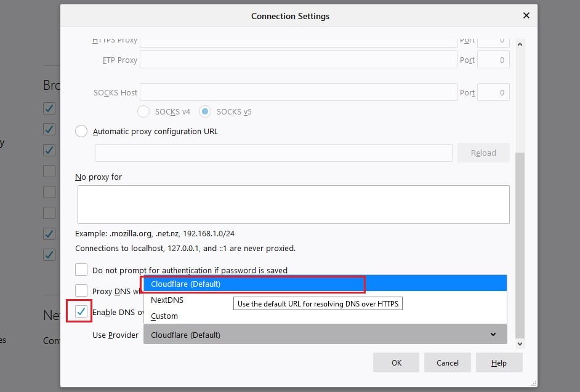The height and width of the screenshot is (392, 580).
Task: Focus the No proxy for text area
Action: (x=293, y=204)
